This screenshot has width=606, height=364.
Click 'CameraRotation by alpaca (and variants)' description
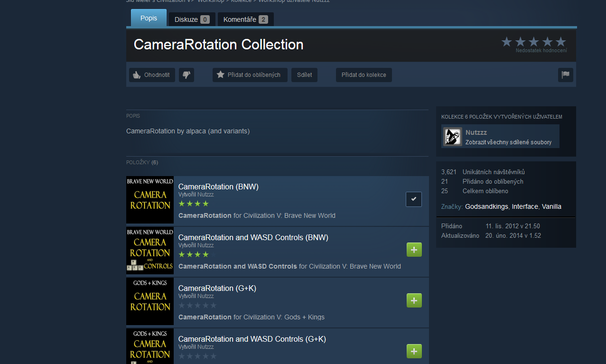(x=188, y=131)
